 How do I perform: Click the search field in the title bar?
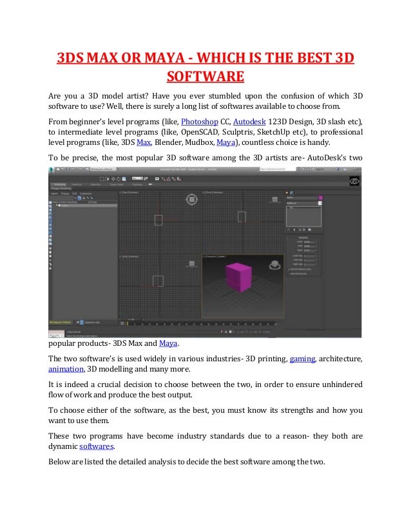point(278,169)
